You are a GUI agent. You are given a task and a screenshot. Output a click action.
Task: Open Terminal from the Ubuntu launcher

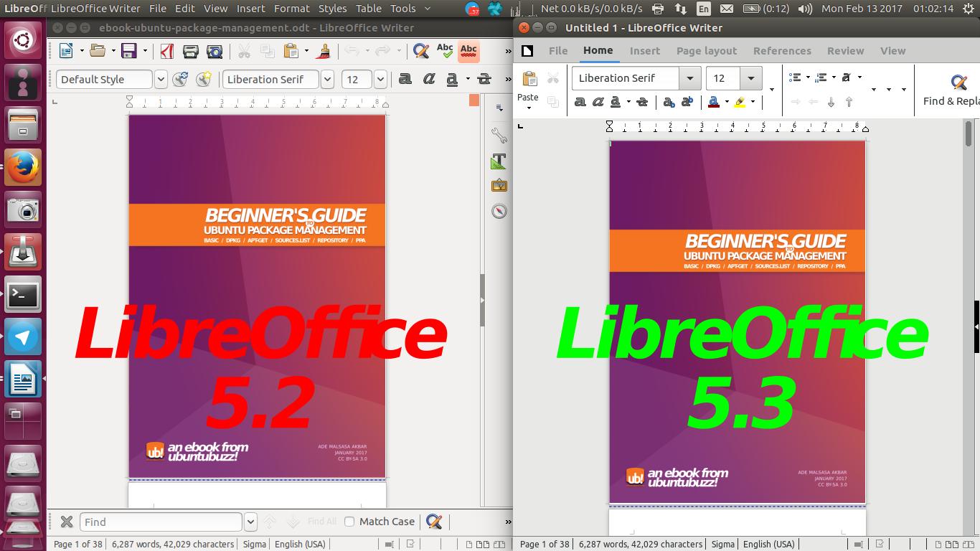tap(23, 295)
